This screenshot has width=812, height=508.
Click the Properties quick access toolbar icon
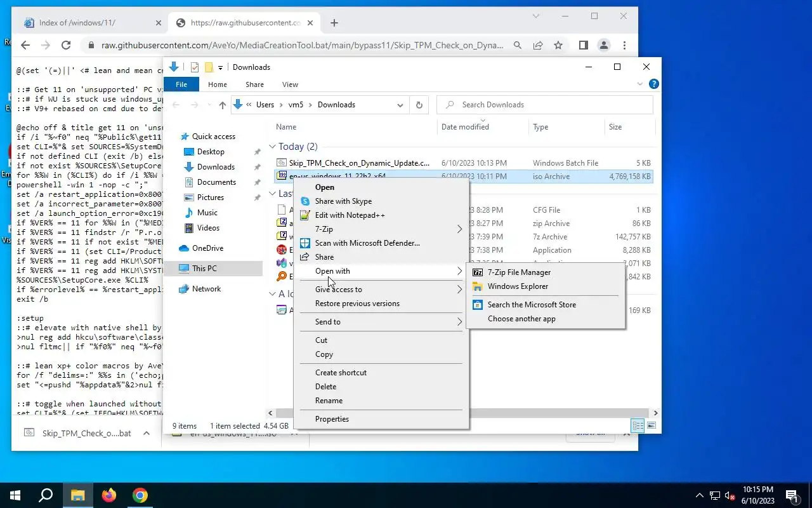[x=195, y=67]
